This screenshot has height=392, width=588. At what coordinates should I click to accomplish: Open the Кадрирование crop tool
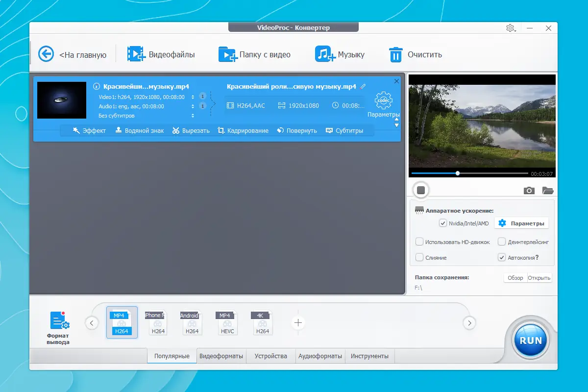pos(243,130)
